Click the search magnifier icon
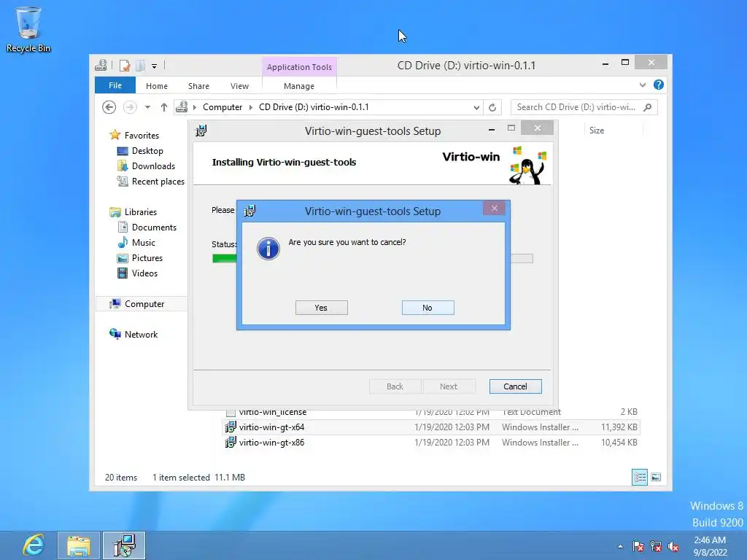This screenshot has width=747, height=560. (x=648, y=107)
